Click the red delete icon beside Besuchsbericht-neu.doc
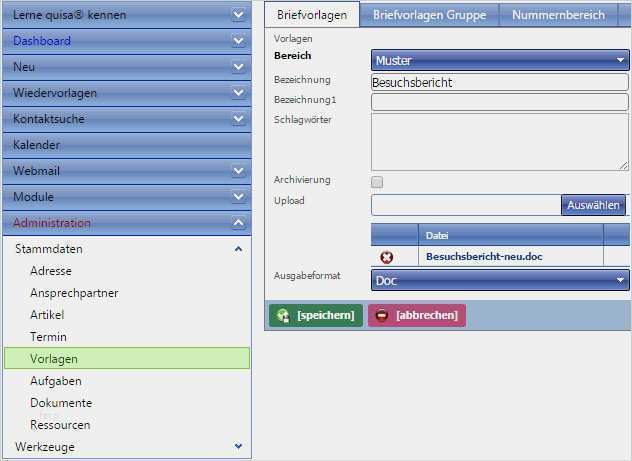 [x=387, y=257]
